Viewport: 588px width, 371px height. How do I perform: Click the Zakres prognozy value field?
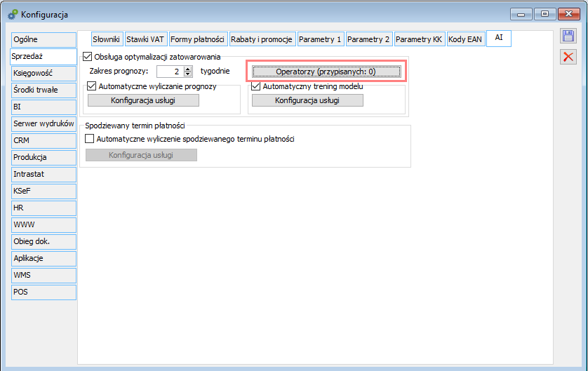tap(171, 72)
